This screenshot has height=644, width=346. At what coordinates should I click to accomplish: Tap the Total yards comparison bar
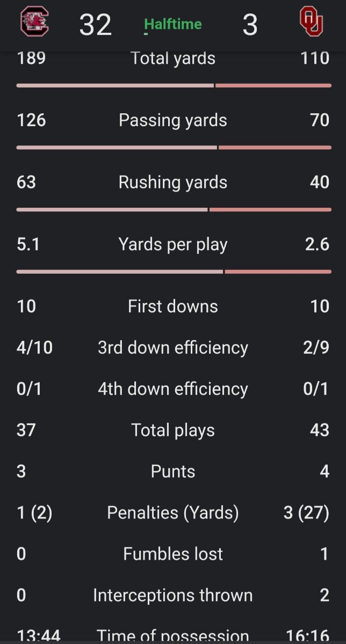pyautogui.click(x=174, y=85)
